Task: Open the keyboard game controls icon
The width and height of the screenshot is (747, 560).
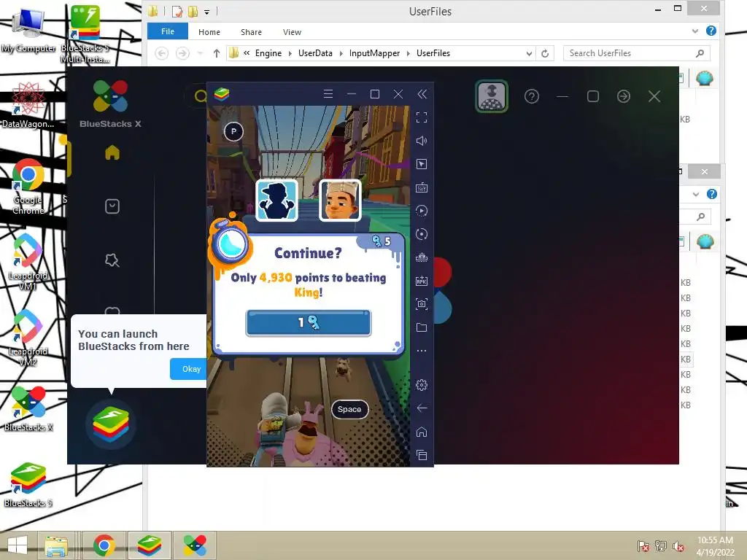Action: coord(422,187)
